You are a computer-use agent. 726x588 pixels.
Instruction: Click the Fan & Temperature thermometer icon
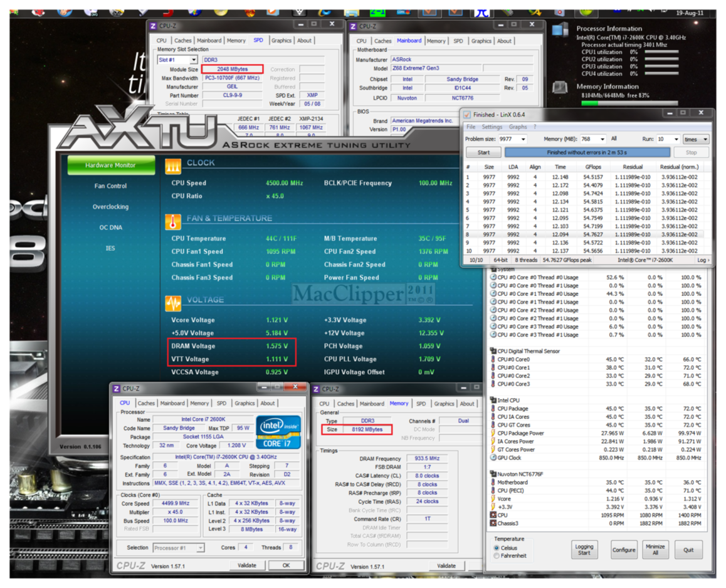coord(172,221)
